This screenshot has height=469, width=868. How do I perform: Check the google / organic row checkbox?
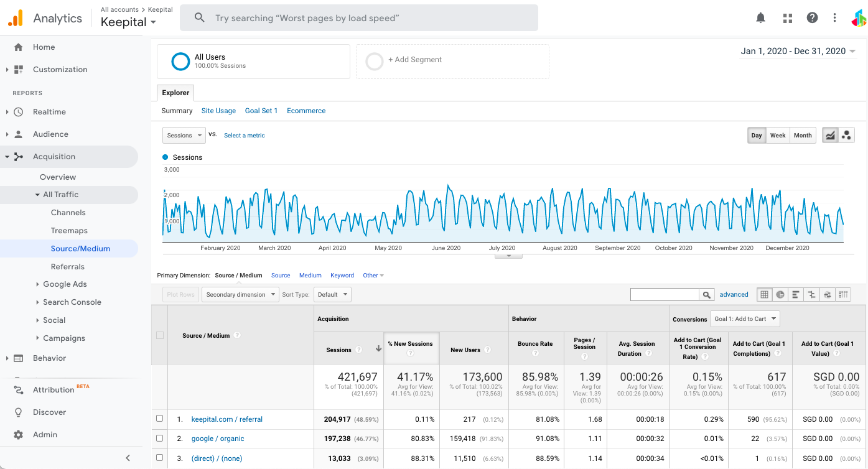(160, 438)
